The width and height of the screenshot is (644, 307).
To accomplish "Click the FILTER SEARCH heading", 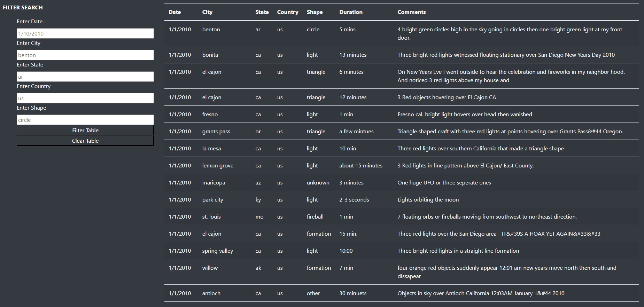I will 23,8.
